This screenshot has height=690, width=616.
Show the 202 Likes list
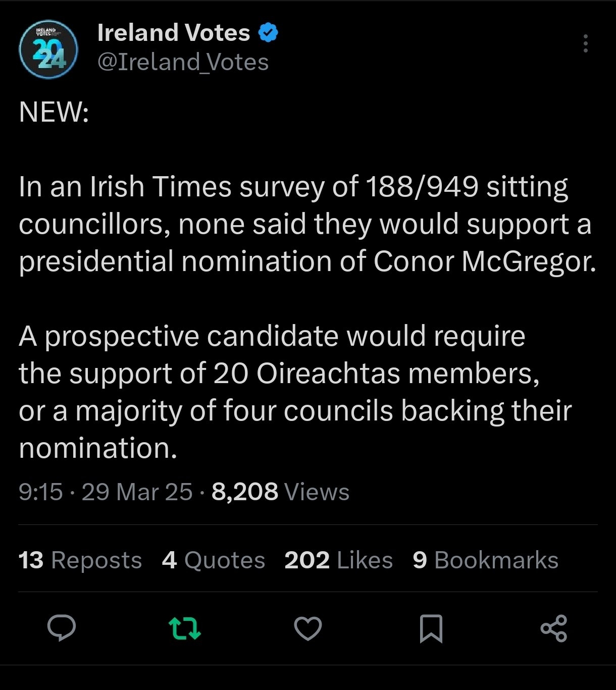[x=338, y=560]
